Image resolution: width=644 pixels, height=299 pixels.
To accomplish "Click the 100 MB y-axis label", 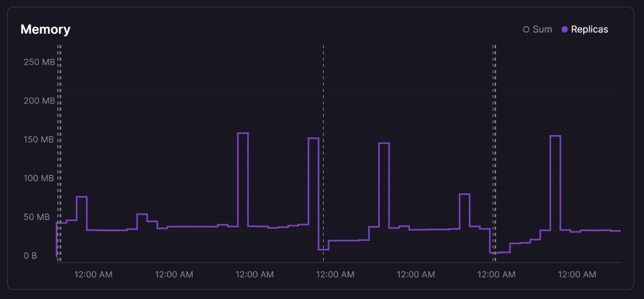I will coord(39,178).
